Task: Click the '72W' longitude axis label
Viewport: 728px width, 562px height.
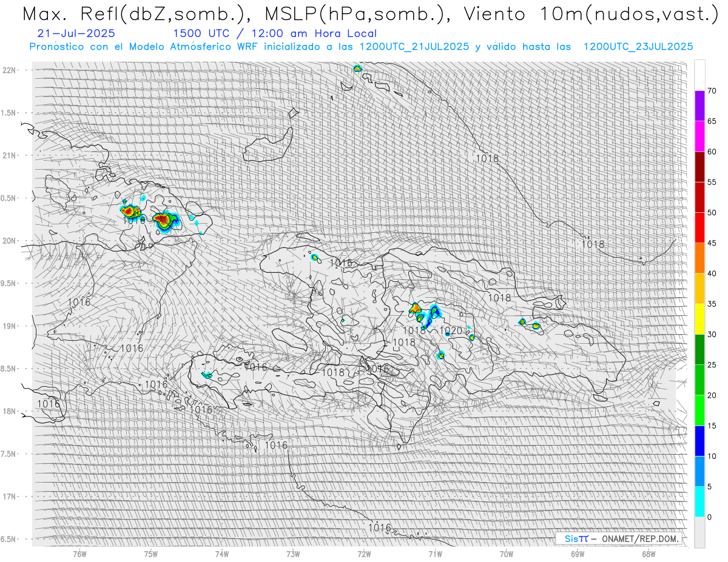Action: point(364,554)
